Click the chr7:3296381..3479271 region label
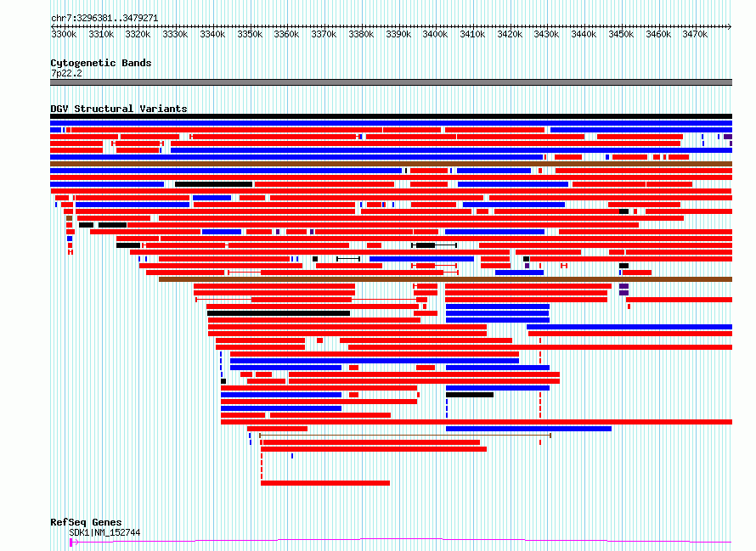The width and height of the screenshot is (756, 551). pyautogui.click(x=104, y=18)
